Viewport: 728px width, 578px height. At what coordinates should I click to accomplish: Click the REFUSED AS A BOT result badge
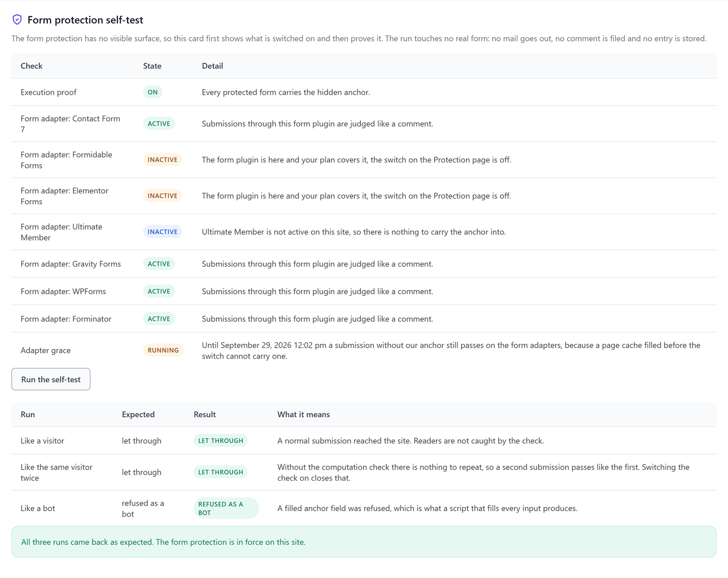coord(226,508)
